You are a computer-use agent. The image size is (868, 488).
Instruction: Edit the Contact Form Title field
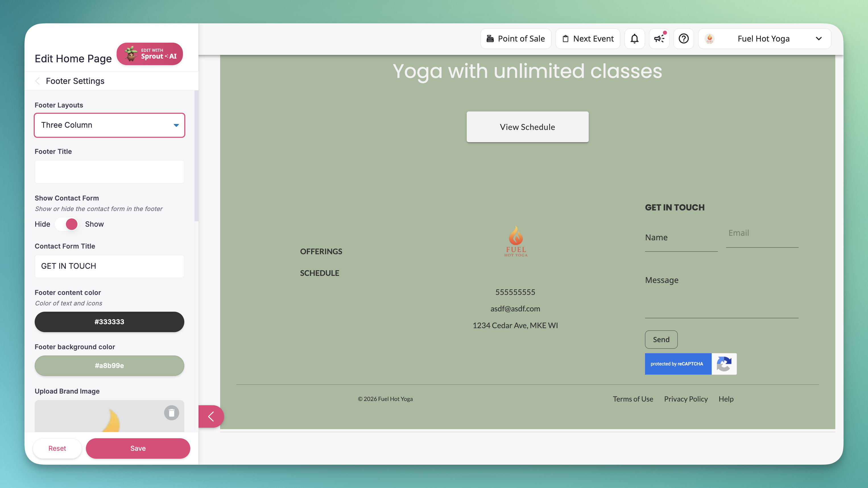click(109, 266)
